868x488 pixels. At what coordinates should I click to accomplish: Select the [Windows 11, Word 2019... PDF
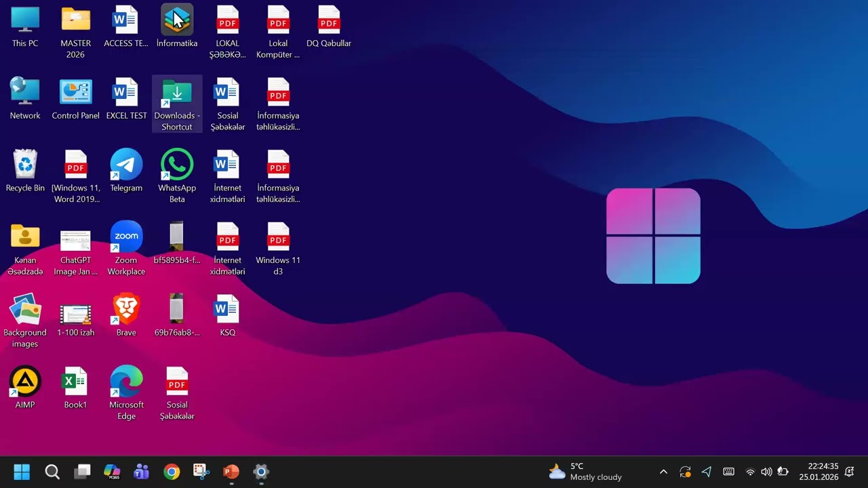[75, 177]
